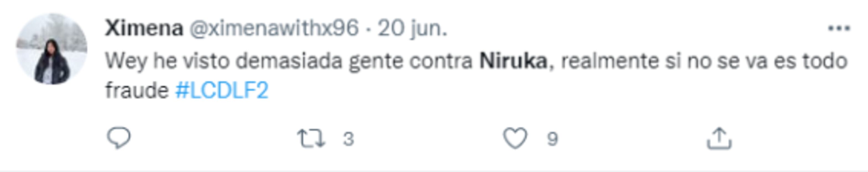Open the reply speech bubble icon
Screen dimensions: 868x172
pos(119,138)
